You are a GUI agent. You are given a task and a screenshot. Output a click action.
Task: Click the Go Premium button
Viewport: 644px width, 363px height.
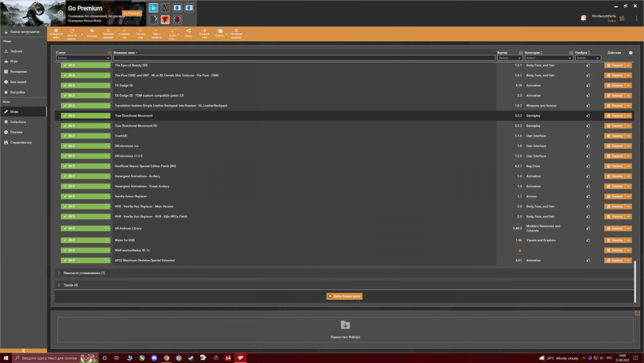132,13
